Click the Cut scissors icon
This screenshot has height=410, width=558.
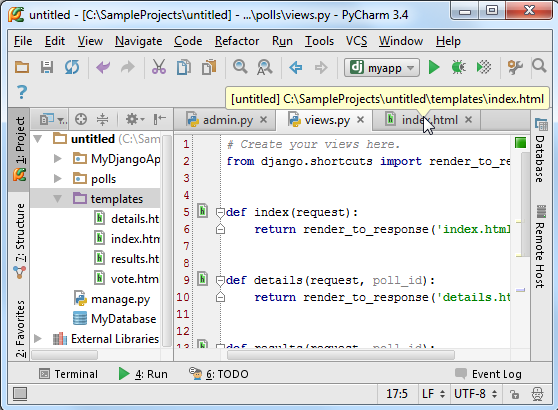[159, 67]
